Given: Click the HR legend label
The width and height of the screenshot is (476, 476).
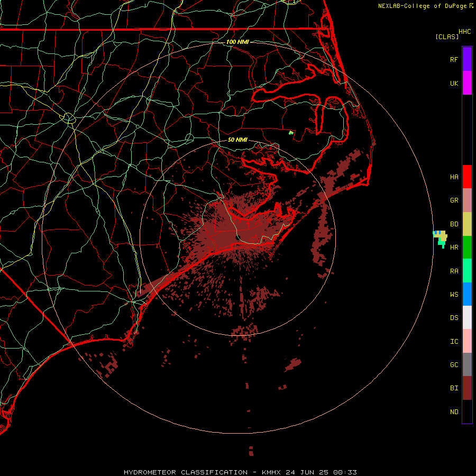Looking at the screenshot, I should [x=454, y=248].
